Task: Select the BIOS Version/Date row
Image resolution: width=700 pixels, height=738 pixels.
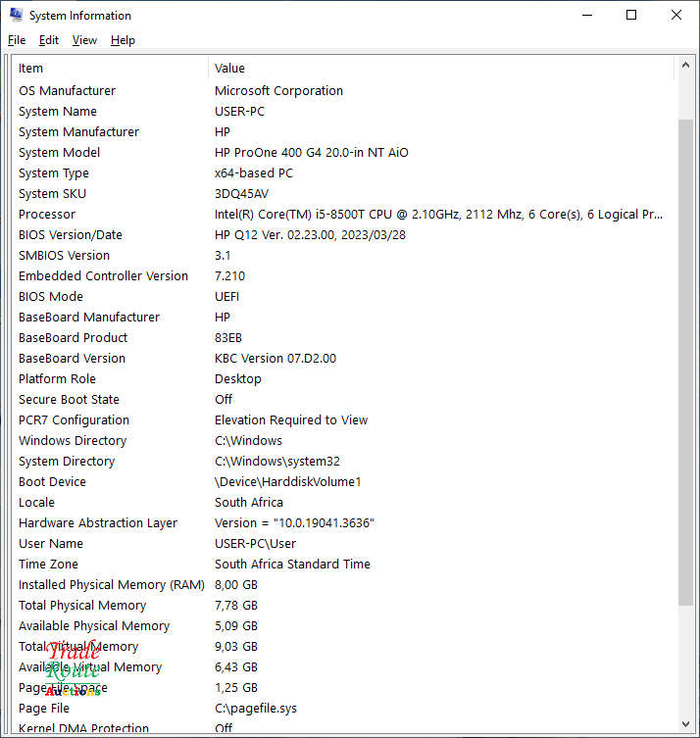Action: pyautogui.click(x=343, y=235)
